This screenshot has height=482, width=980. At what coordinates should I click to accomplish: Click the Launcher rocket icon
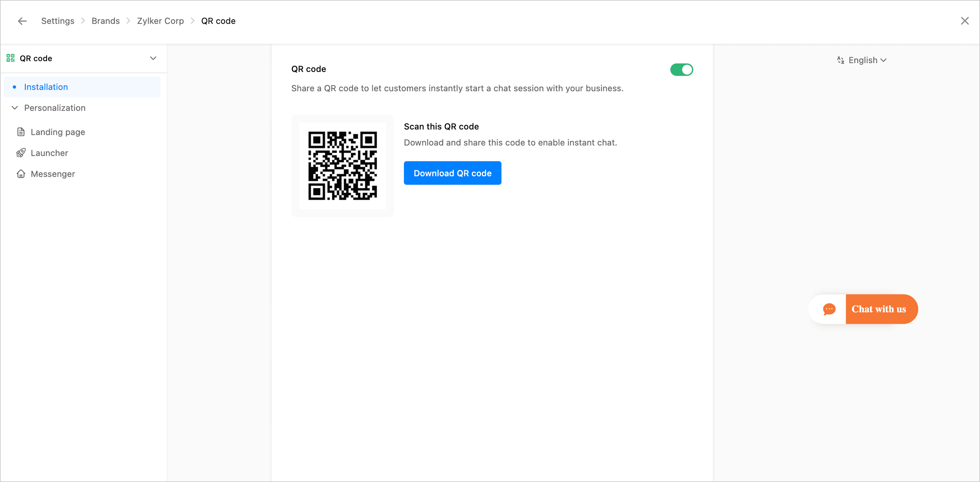pos(21,153)
